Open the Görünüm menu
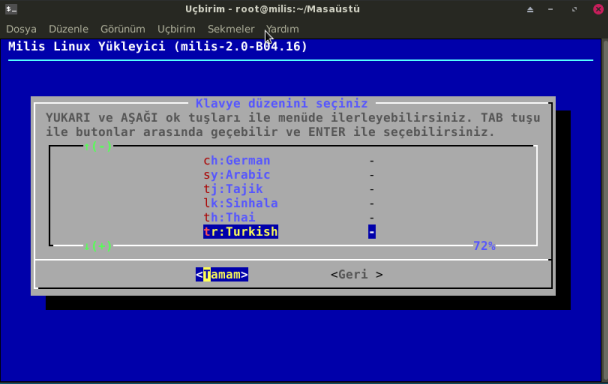Image resolution: width=608 pixels, height=384 pixels. tap(123, 29)
